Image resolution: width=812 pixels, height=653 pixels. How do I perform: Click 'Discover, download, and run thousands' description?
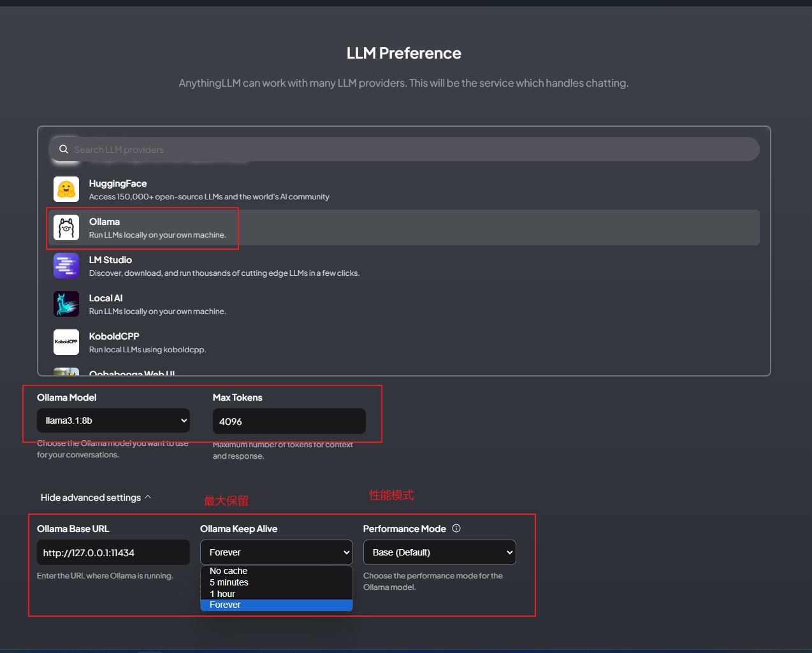(224, 273)
